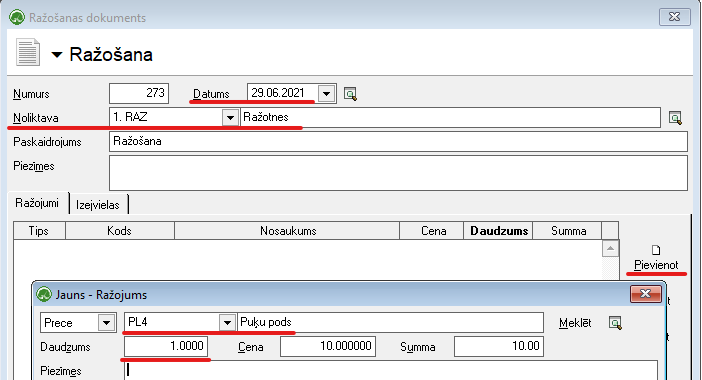Click the search icon beside Noliktava field
This screenshot has height=380, width=702.
[x=675, y=118]
